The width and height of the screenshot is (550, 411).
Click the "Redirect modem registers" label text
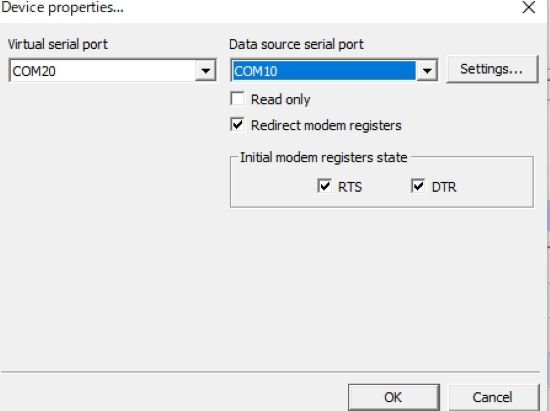pyautogui.click(x=326, y=126)
